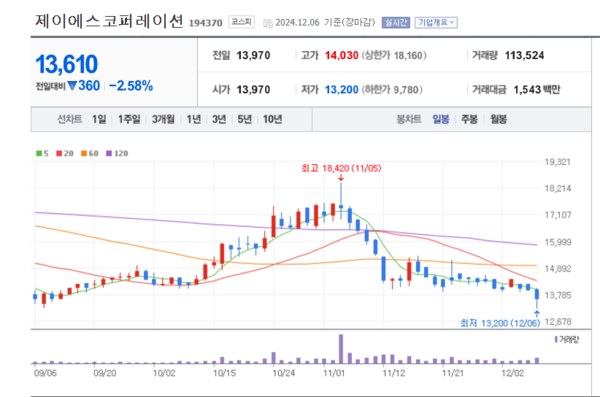The height and width of the screenshot is (397, 600).
Task: Click the orange 60-day average legend swatch
Action: [84, 154]
